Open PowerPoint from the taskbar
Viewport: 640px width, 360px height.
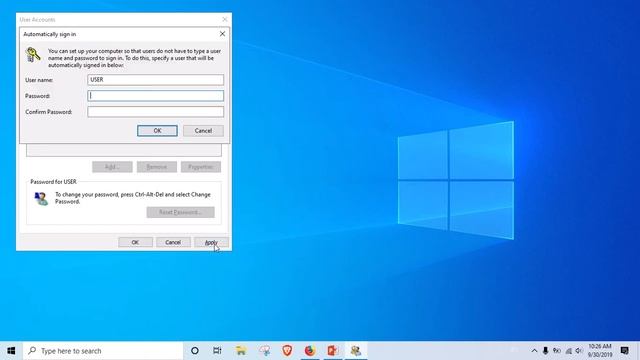click(333, 351)
